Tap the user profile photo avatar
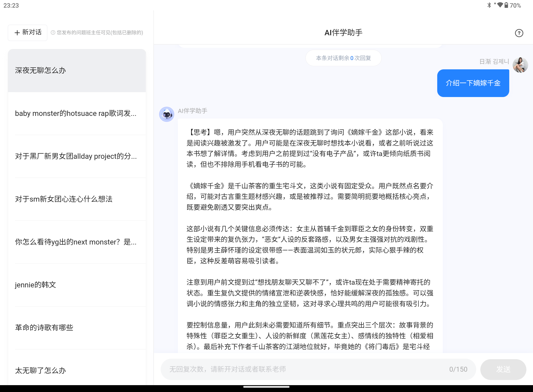Viewport: 533px width, 392px height. [520, 65]
